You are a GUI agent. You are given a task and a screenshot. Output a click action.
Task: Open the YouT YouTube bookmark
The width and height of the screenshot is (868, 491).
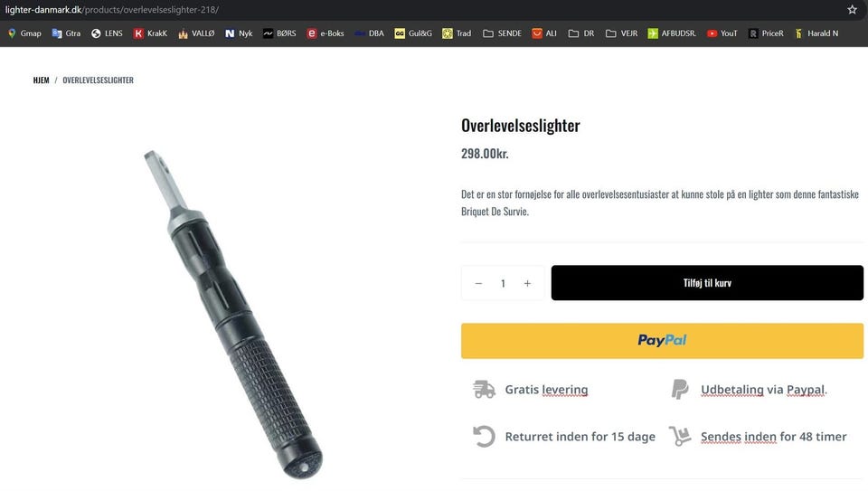pos(722,33)
